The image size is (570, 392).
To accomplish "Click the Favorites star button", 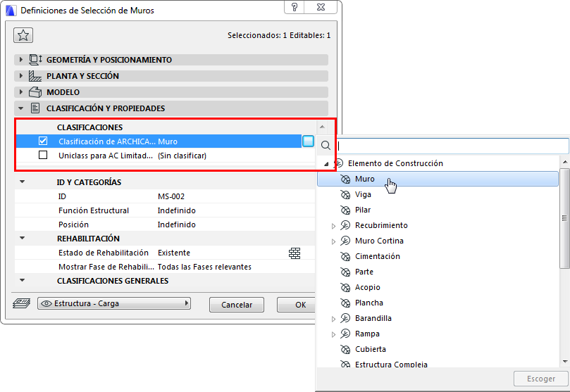I will pos(23,35).
